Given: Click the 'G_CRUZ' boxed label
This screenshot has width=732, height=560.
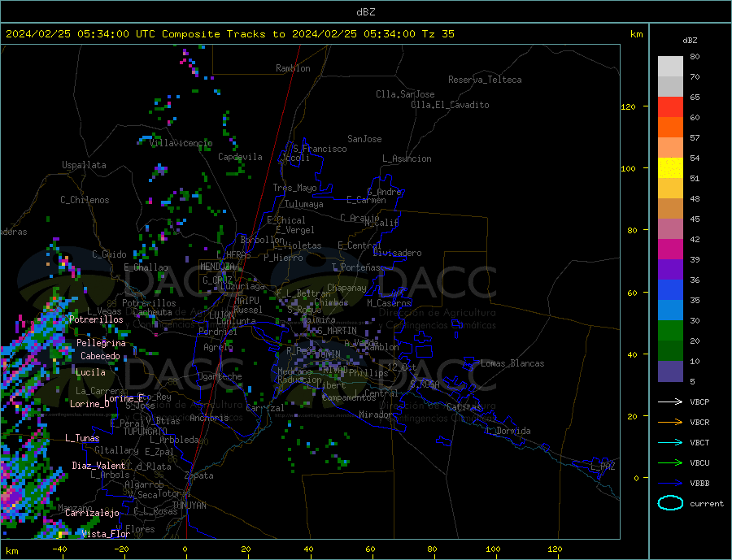Looking at the screenshot, I should tap(217, 280).
